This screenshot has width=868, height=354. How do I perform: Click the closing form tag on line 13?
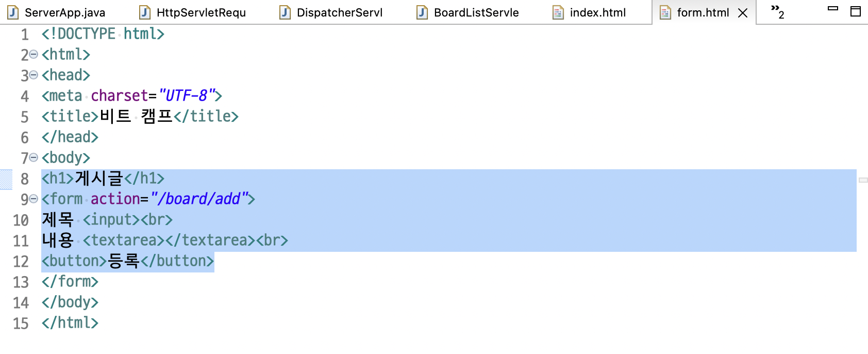[x=70, y=282]
